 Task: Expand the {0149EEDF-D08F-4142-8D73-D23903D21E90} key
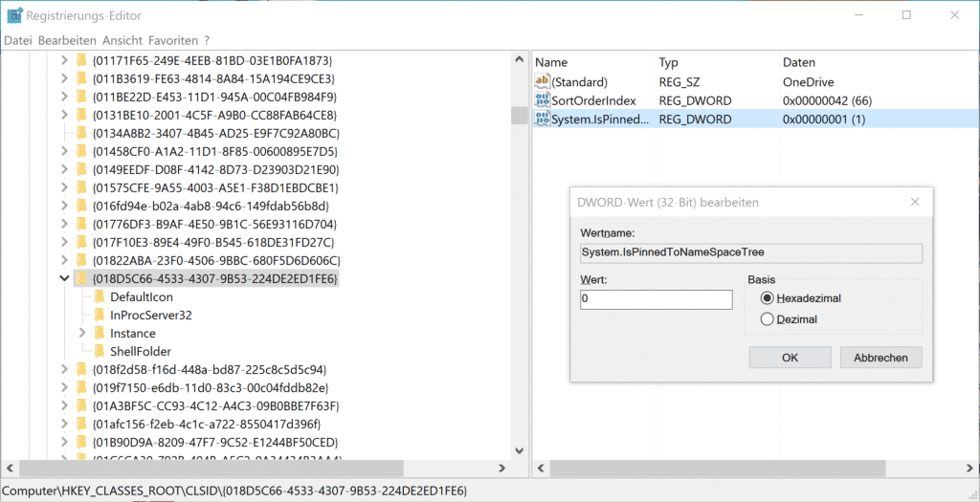coord(64,169)
